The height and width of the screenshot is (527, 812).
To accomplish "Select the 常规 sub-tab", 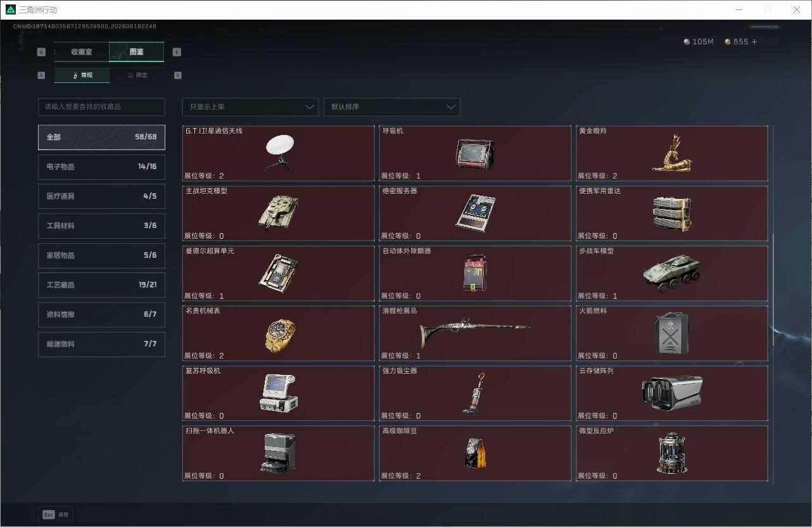I will pyautogui.click(x=82, y=75).
